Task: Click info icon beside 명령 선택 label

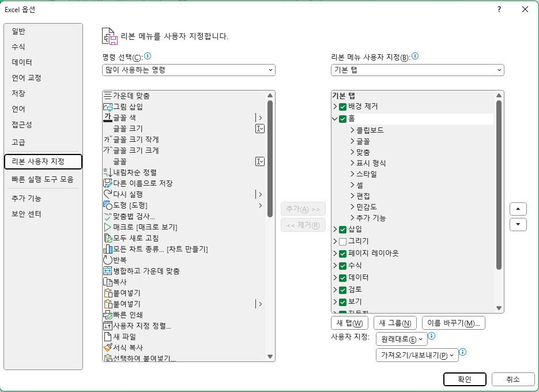Action: pos(148,56)
